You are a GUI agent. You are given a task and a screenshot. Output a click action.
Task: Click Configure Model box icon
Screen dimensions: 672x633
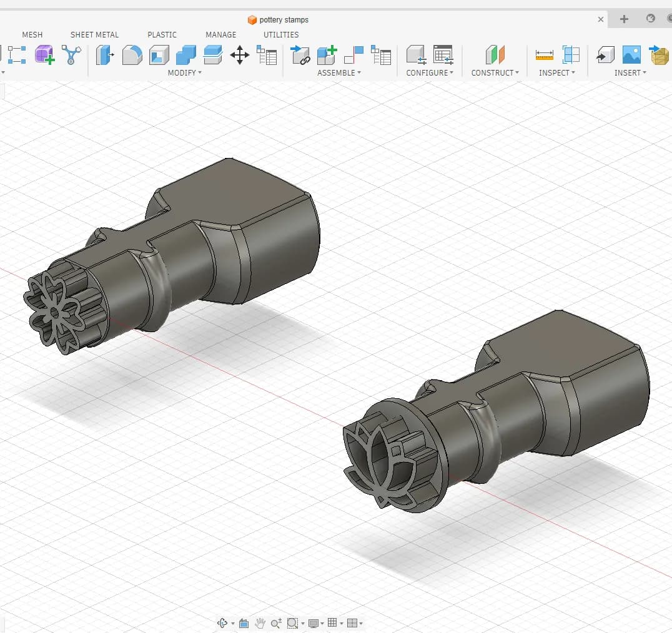pos(416,55)
